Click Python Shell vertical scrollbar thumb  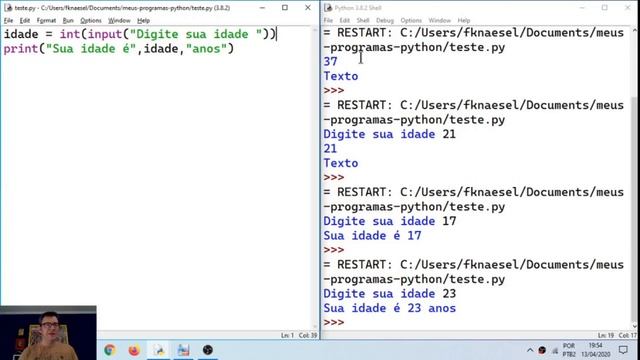pyautogui.click(x=635, y=208)
